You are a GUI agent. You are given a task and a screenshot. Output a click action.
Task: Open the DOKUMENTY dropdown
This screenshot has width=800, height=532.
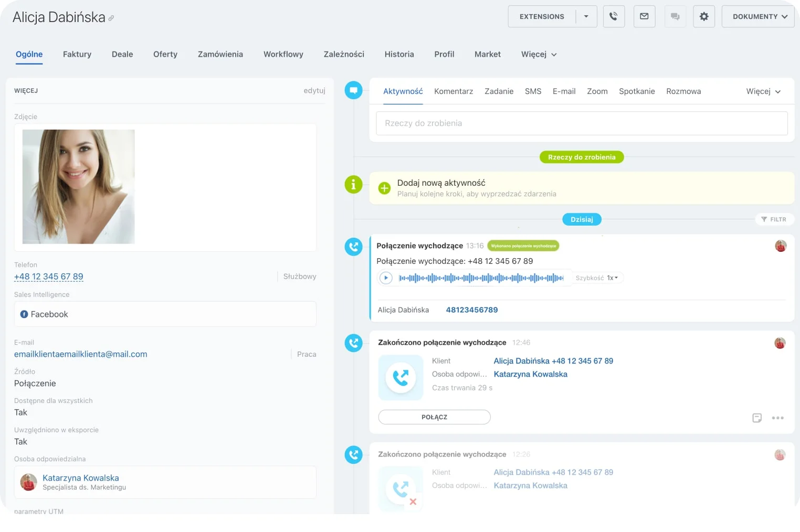pyautogui.click(x=759, y=16)
